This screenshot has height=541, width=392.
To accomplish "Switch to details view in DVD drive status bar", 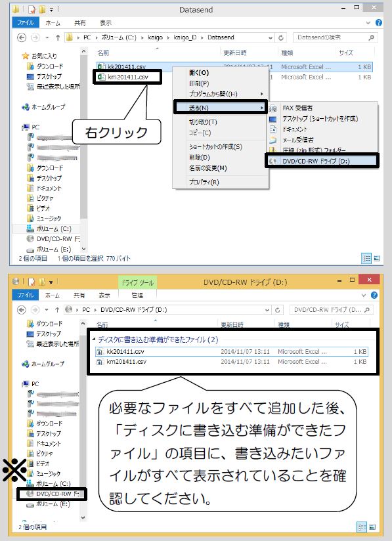I will [x=362, y=527].
